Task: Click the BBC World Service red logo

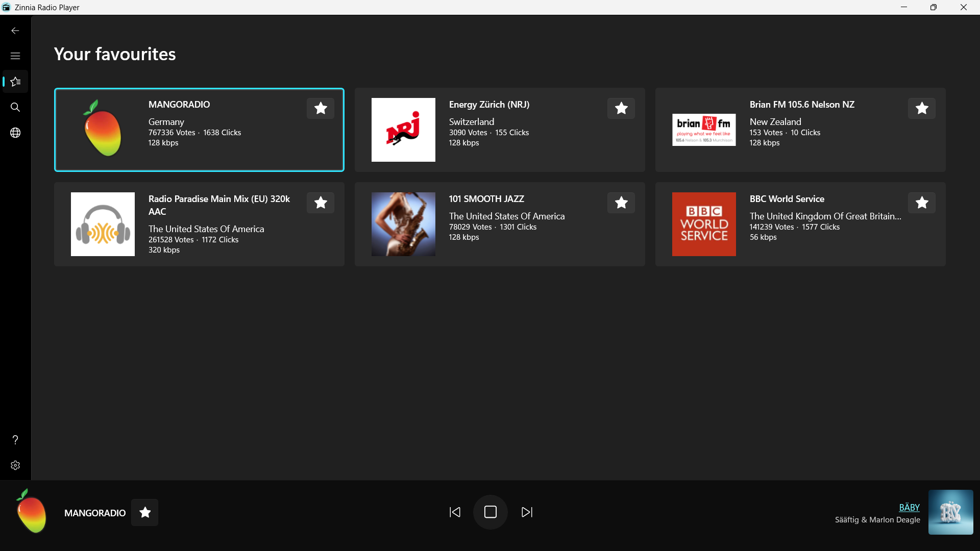Action: coord(704,224)
